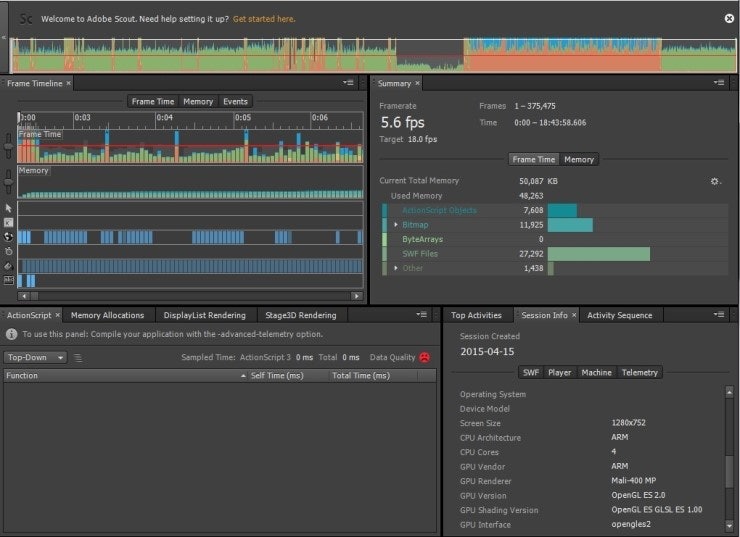Viewport: 740px width, 537px height.
Task: Sort by the Self Time (ms) column header
Action: (279, 376)
